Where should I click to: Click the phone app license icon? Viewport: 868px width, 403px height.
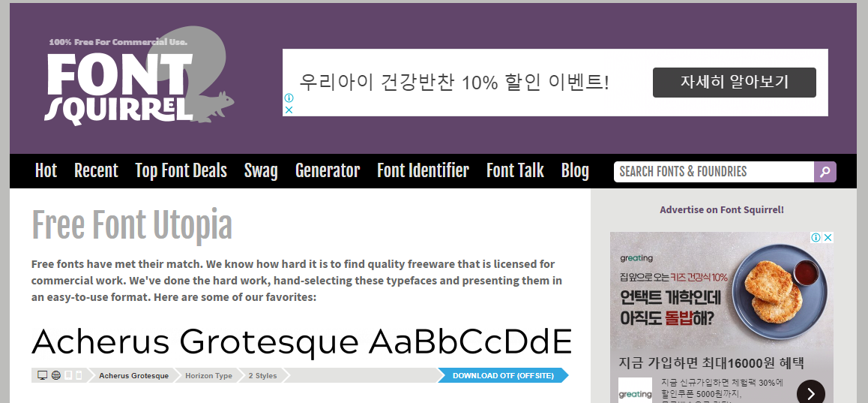[x=79, y=375]
